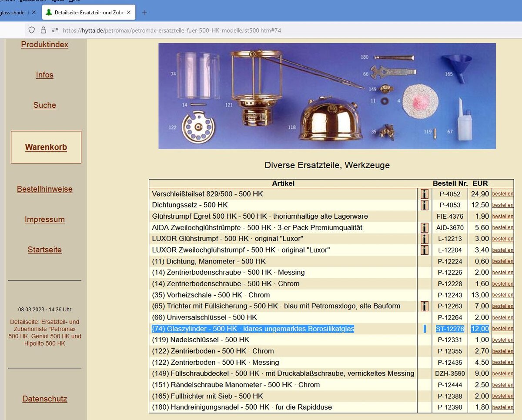Click bestellen for L-12204
This screenshot has height=420, width=522.
click(x=502, y=250)
